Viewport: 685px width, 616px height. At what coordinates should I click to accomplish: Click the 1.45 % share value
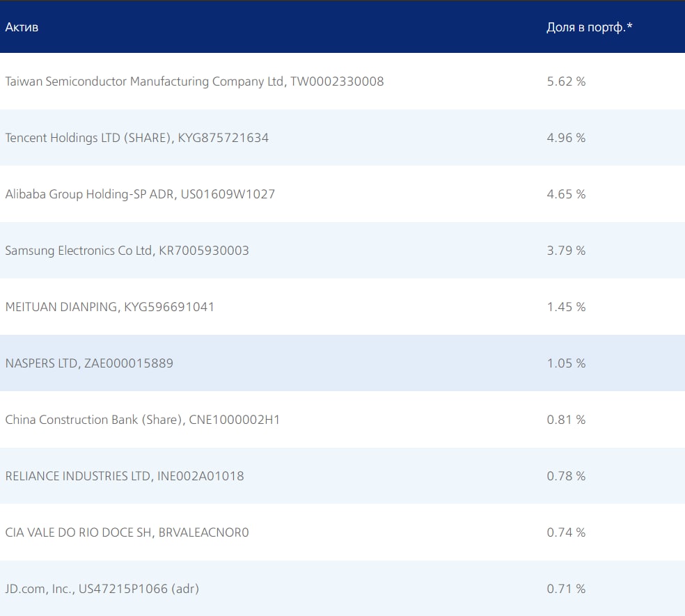pos(566,307)
